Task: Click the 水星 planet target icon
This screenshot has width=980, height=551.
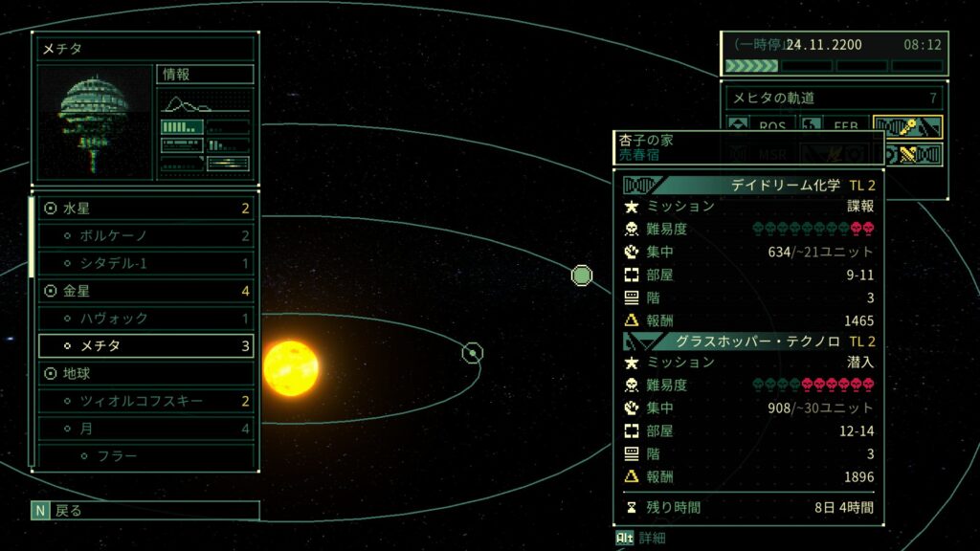Action: (x=51, y=208)
